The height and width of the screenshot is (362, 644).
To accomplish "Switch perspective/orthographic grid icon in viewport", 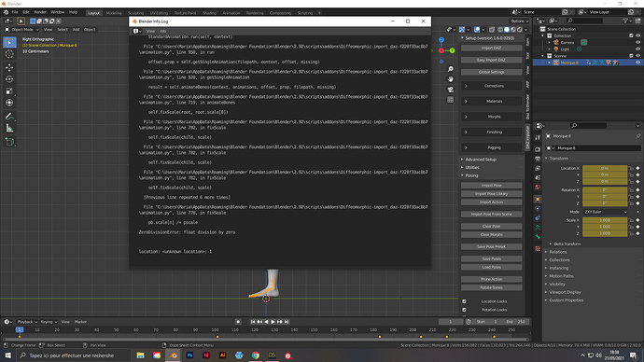I will (x=451, y=100).
